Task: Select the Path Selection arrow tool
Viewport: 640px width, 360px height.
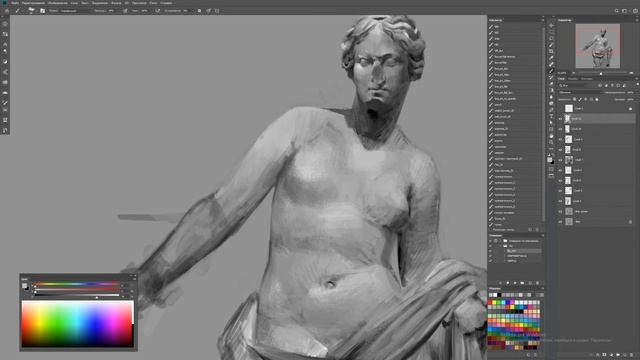Action: (x=551, y=123)
